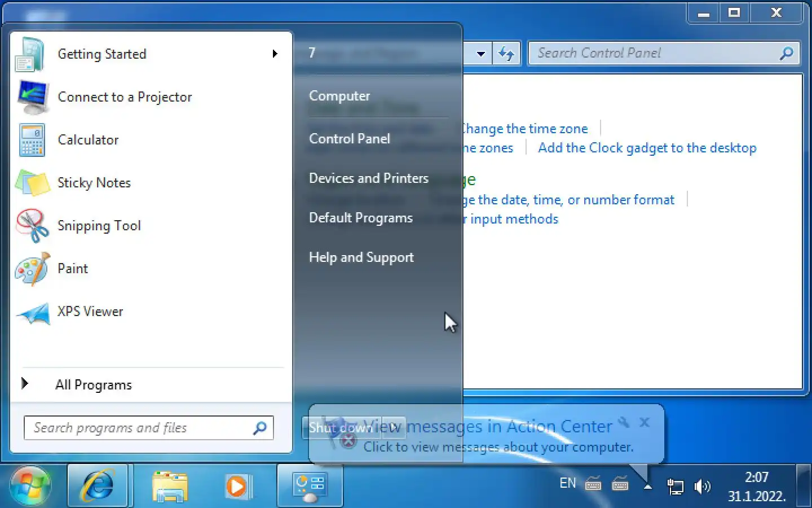Click Change the time zone link

coord(525,129)
